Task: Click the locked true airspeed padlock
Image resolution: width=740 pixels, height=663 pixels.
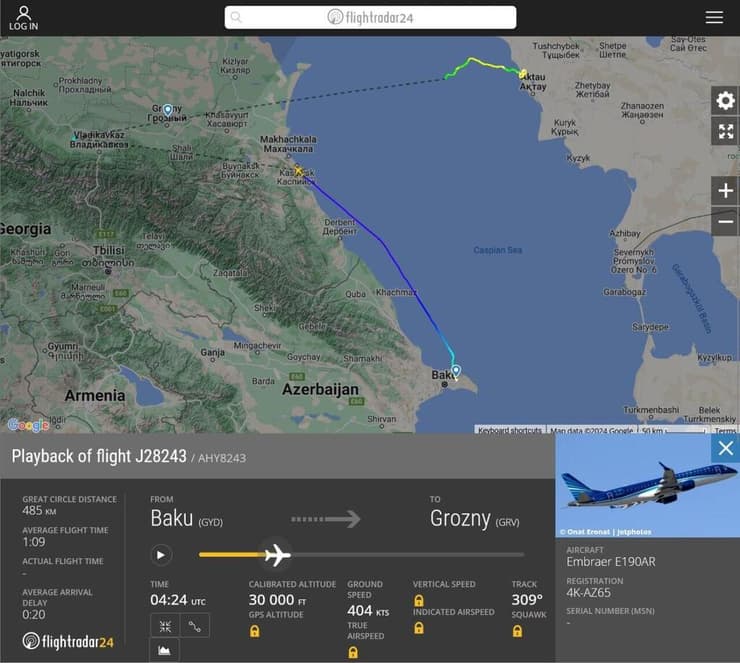Action: coord(353,652)
